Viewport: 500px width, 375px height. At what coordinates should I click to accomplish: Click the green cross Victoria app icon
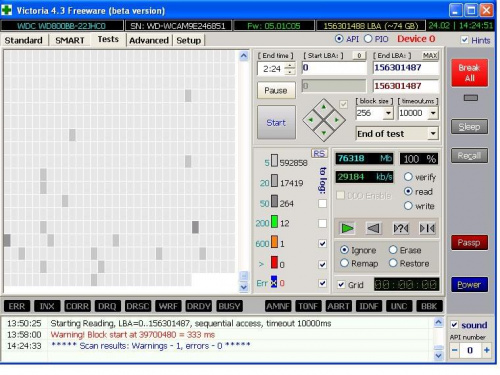(7, 10)
